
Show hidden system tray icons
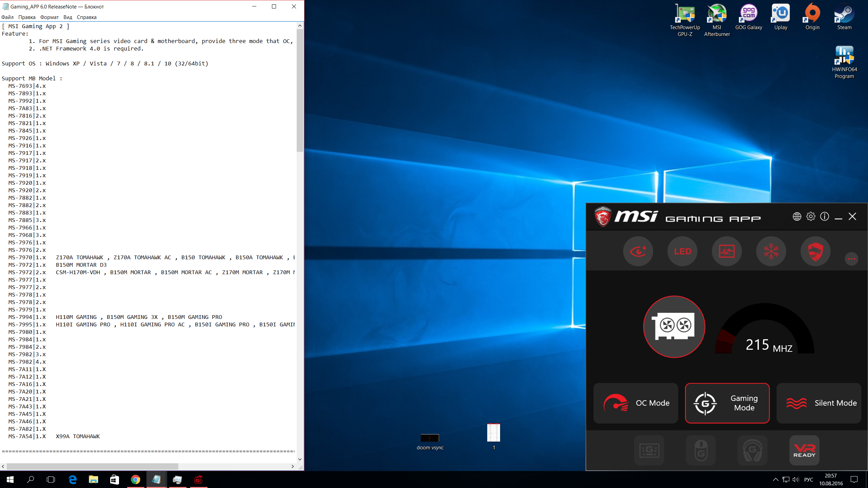[x=775, y=480]
